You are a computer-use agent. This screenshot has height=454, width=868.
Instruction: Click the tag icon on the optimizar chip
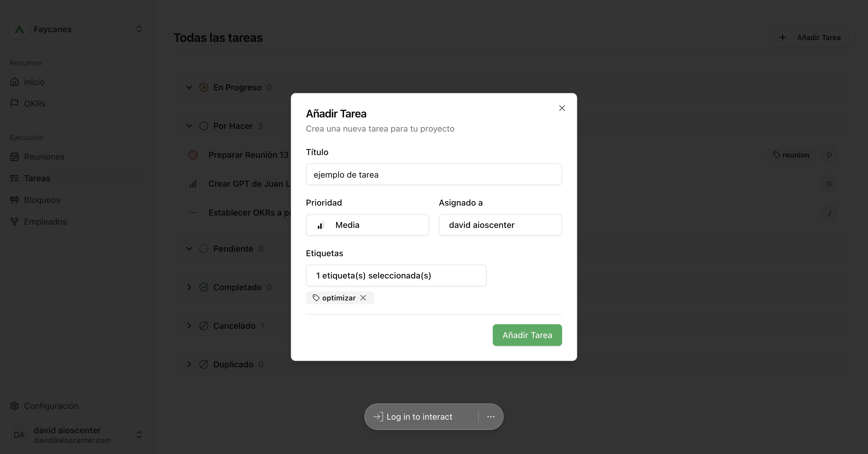(316, 298)
